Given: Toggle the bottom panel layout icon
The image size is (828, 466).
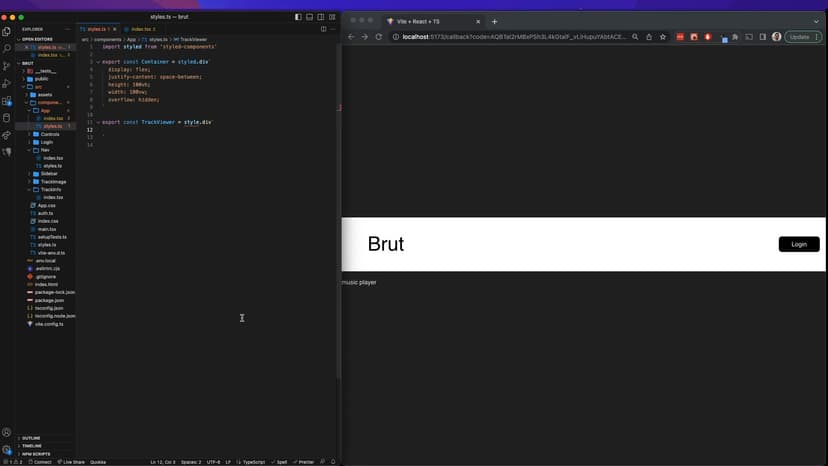Looking at the screenshot, I should 310,17.
